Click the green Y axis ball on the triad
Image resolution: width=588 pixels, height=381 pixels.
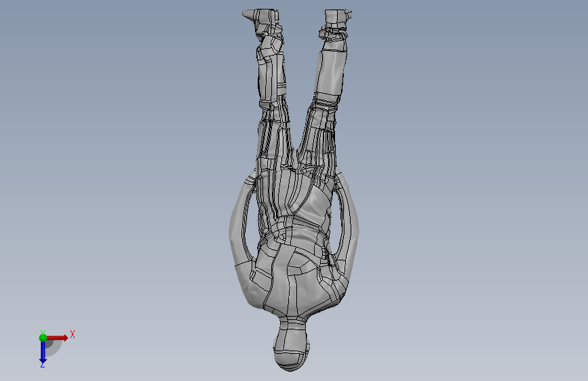[43, 338]
